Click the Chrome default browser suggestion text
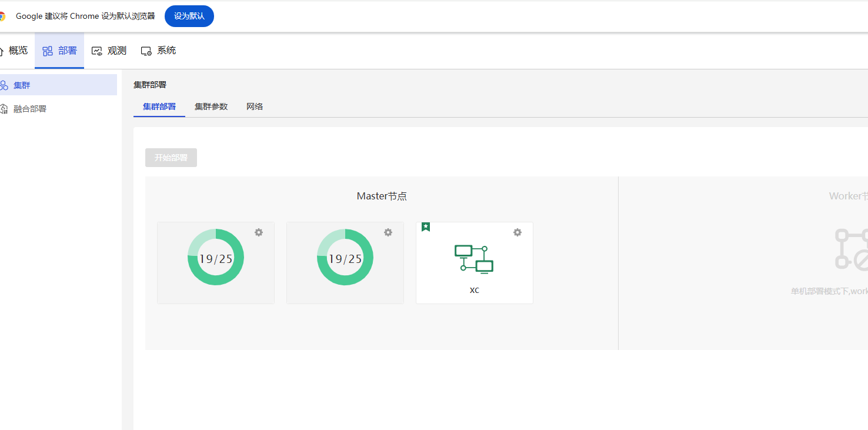868x430 pixels. 85,16
